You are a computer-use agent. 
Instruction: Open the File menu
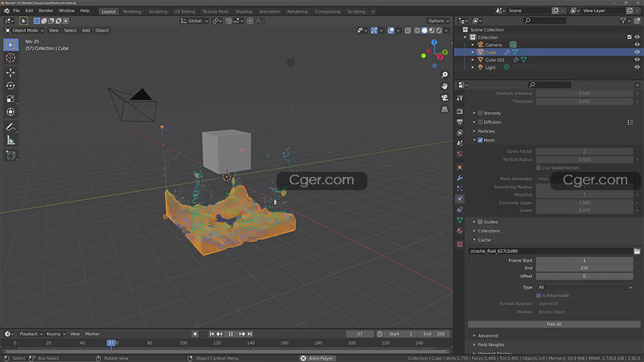tap(16, 11)
